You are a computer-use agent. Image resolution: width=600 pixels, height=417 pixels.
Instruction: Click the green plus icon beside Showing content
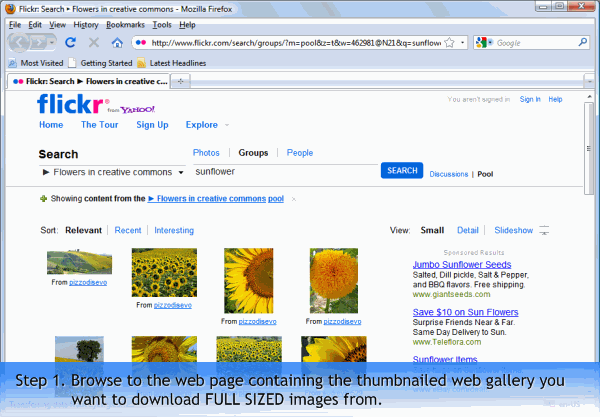point(44,199)
